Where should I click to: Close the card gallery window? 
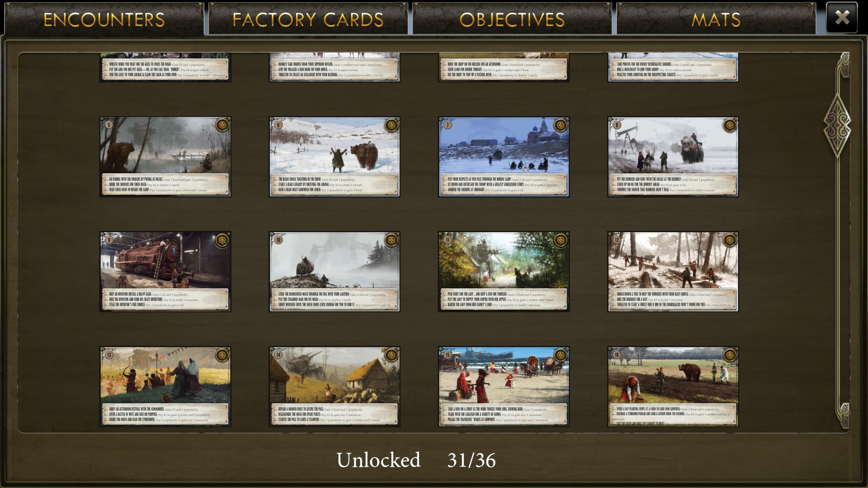pyautogui.click(x=842, y=18)
